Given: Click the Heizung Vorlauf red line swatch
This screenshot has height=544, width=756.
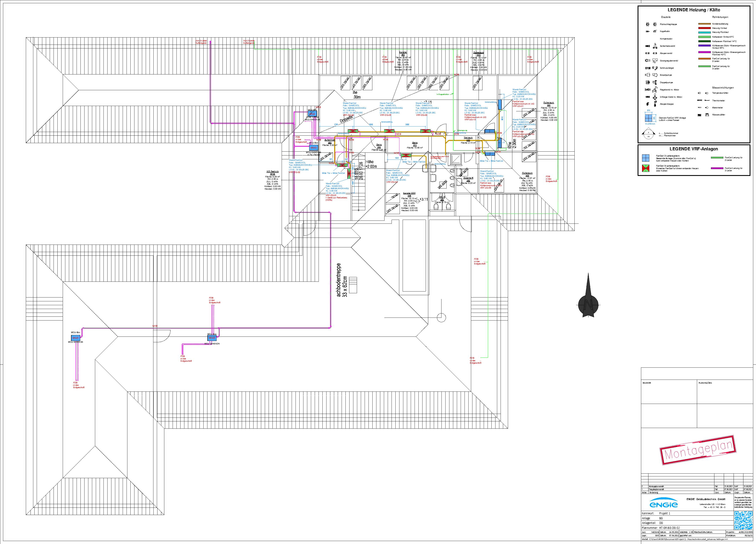Looking at the screenshot, I should tap(705, 28).
